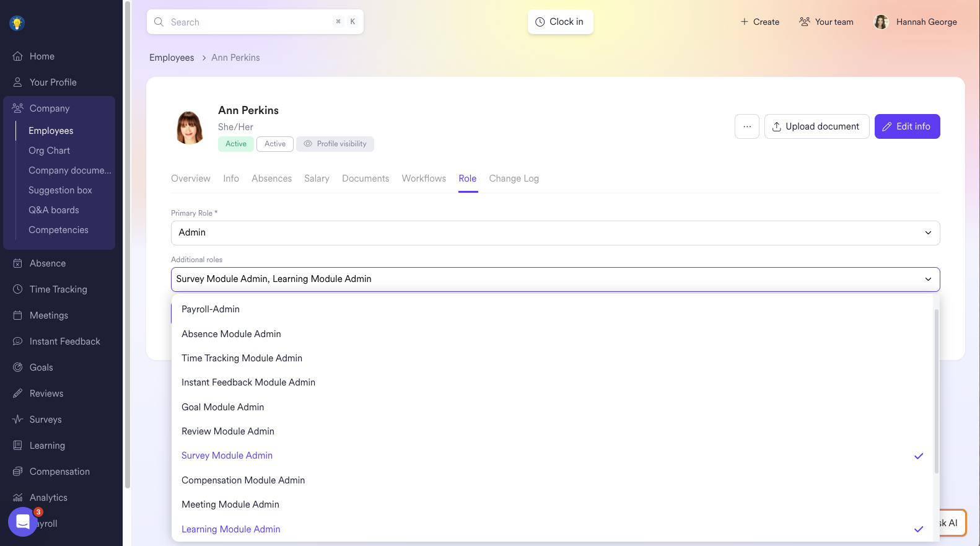Switch to the Salary tab
The image size is (980, 546).
click(317, 178)
